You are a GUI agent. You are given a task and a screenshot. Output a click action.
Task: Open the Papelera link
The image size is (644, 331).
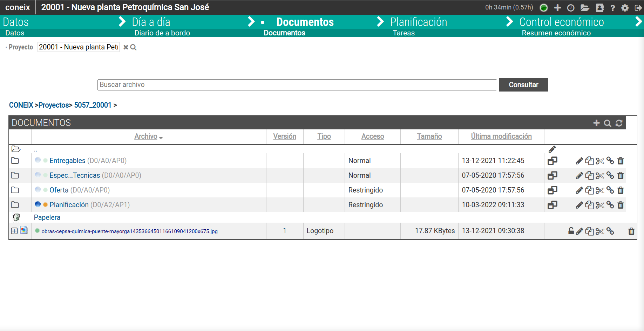pos(47,217)
